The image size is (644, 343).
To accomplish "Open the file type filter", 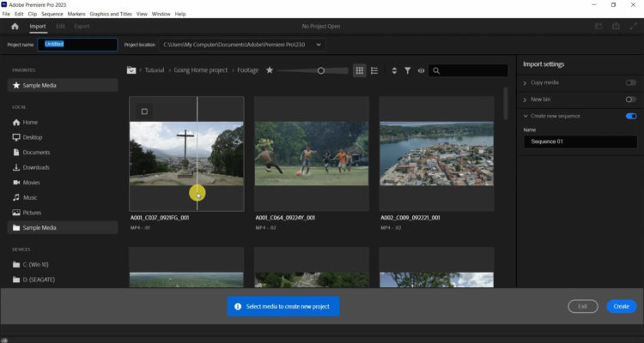I will tap(407, 70).
